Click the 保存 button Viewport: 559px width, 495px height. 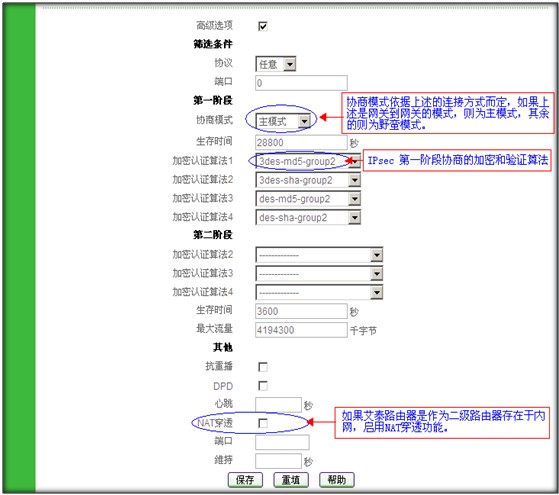pyautogui.click(x=245, y=480)
